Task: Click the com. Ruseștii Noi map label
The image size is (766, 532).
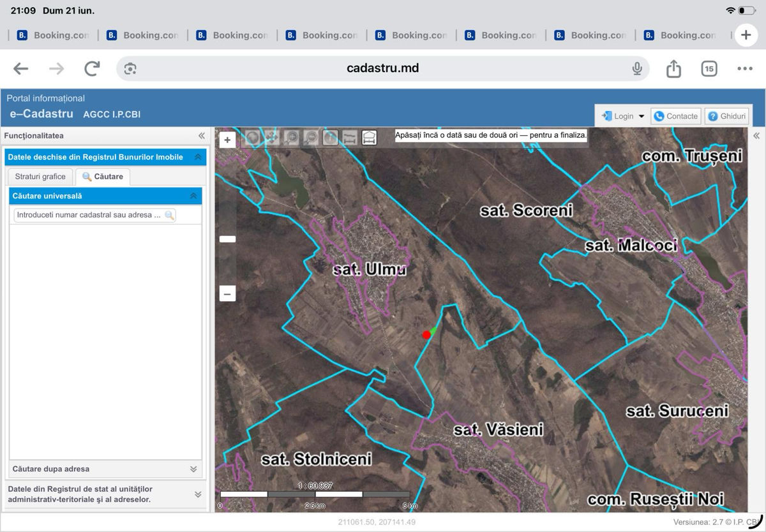Action: tap(656, 499)
